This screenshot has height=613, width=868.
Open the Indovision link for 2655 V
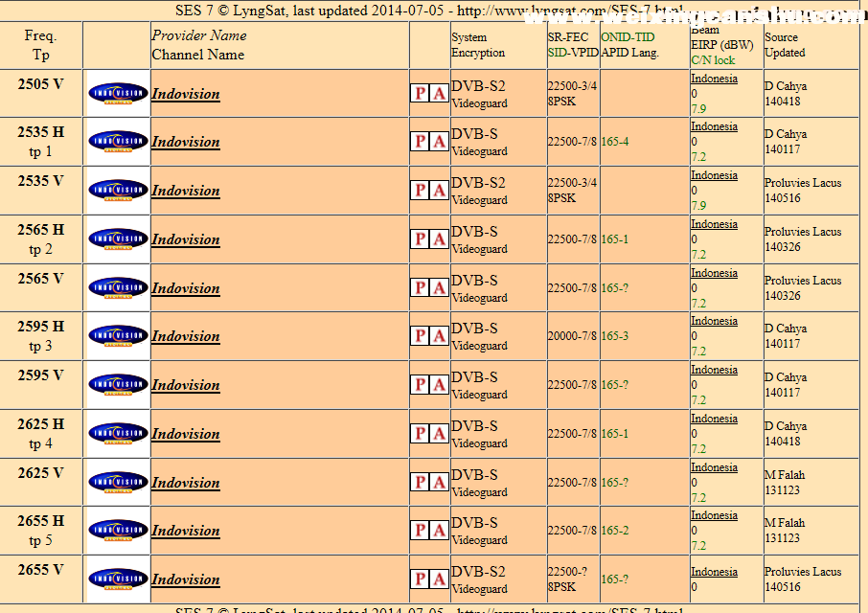186,579
